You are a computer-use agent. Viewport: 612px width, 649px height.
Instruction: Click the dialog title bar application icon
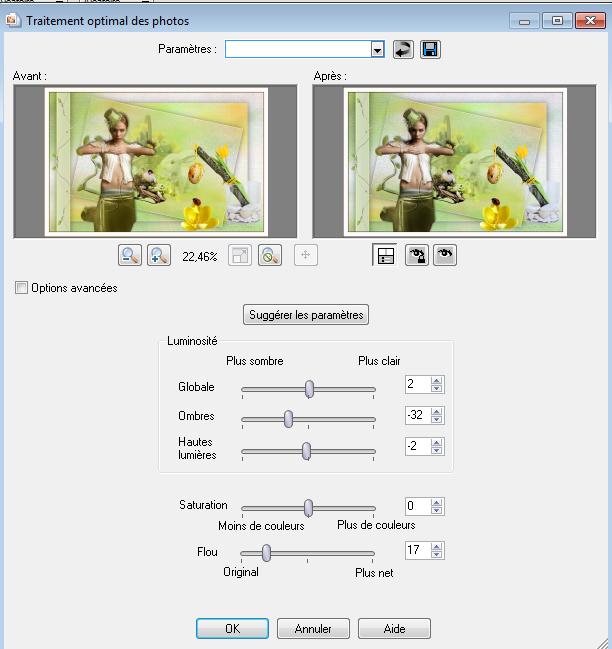[x=12, y=20]
